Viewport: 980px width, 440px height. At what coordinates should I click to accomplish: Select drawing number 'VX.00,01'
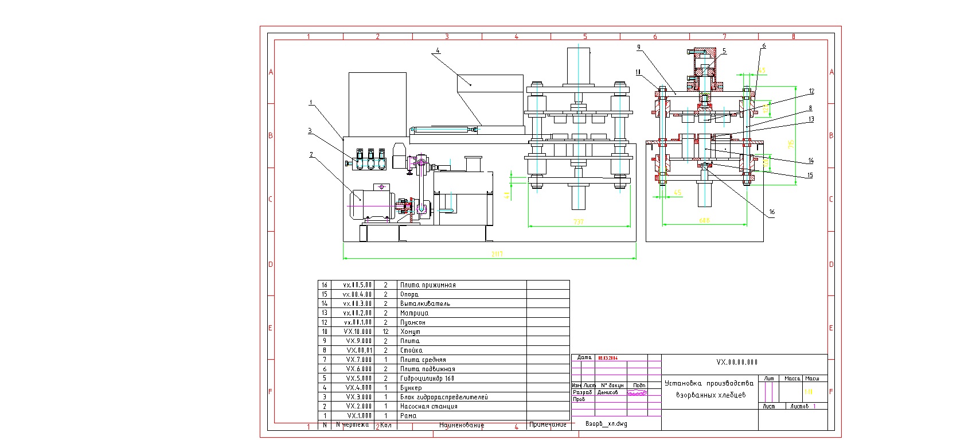(x=360, y=351)
